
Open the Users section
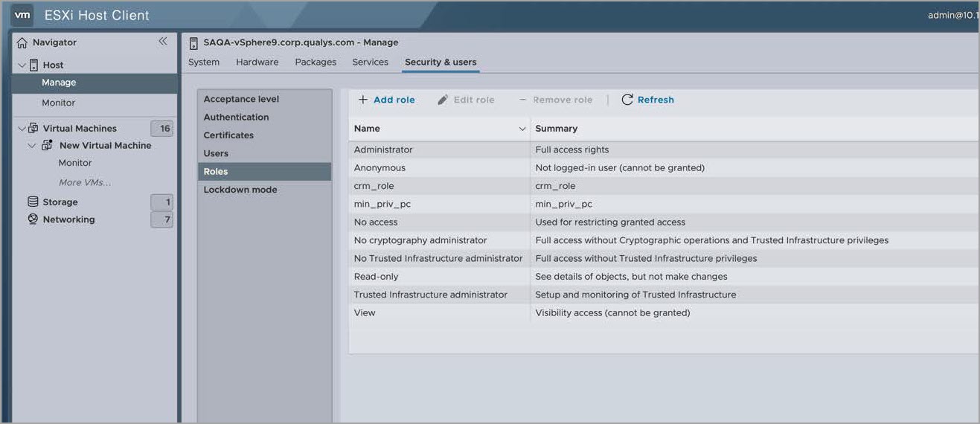tap(216, 153)
